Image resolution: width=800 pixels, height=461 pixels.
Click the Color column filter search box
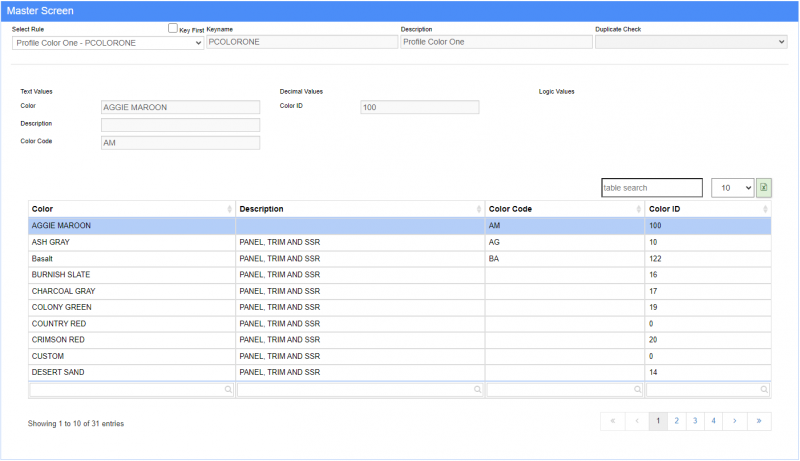[x=131, y=390]
